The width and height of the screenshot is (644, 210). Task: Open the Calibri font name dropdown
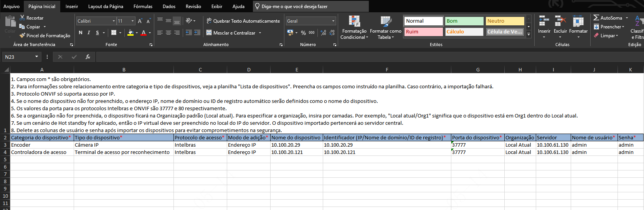click(114, 21)
